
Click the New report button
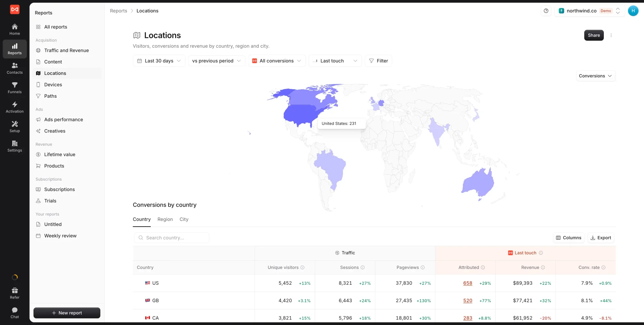click(67, 313)
